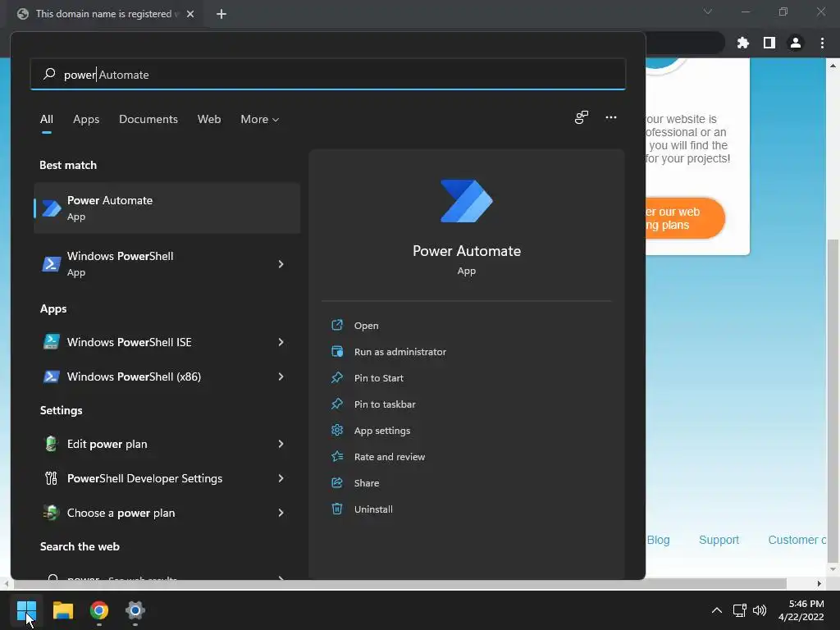Click the App settings gear icon
840x630 pixels.
click(337, 430)
